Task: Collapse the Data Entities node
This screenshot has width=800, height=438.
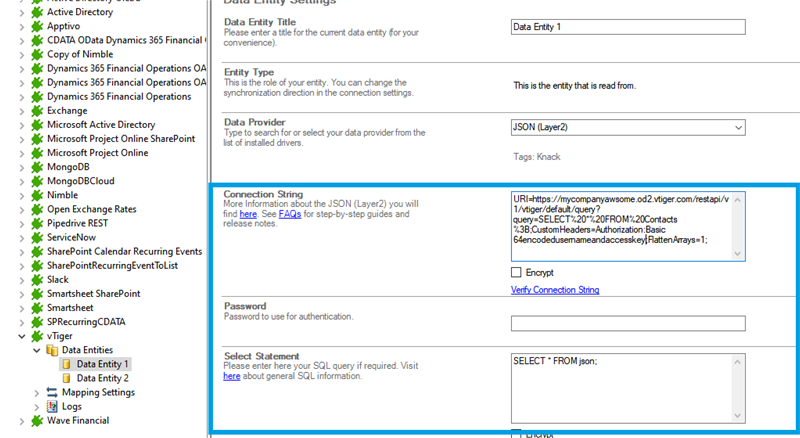Action: pos(37,350)
